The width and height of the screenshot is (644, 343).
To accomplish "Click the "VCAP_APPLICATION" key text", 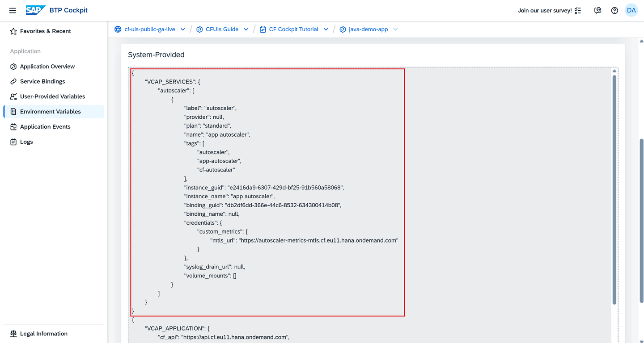I will pyautogui.click(x=174, y=328).
